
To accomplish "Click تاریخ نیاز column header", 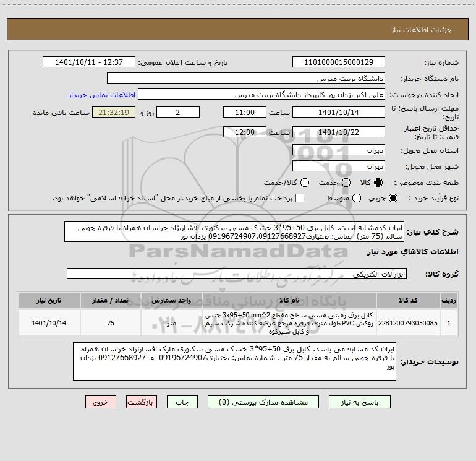I will 49,300.
